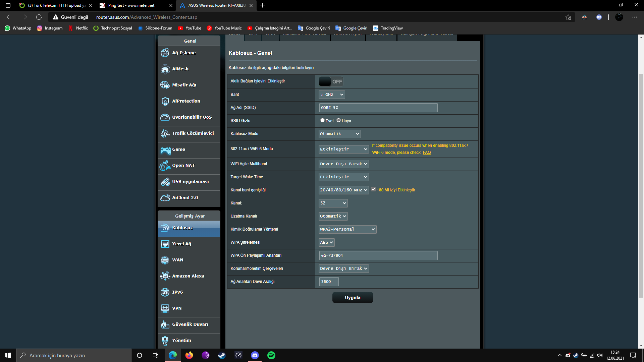Open the AiMesh sidebar icon
This screenshot has height=362, width=644.
[165, 69]
